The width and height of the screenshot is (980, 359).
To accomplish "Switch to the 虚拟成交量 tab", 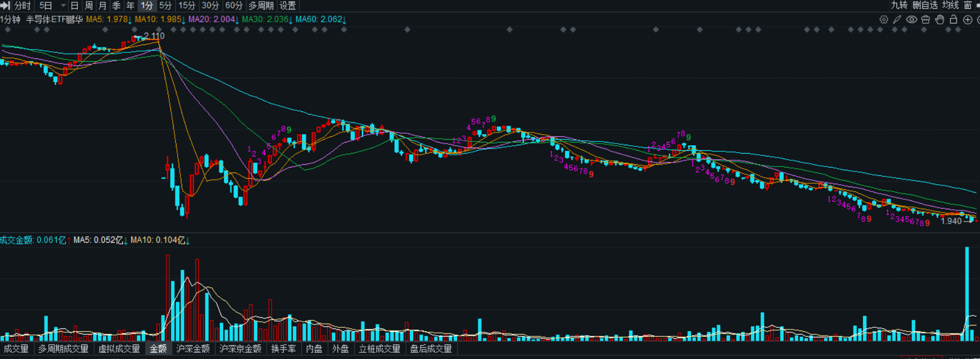I will 119,349.
